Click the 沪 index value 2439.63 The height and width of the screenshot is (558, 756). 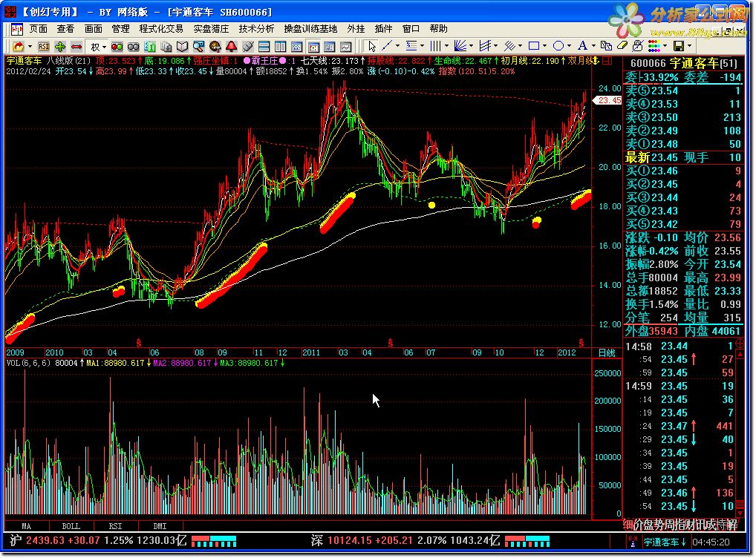45,541
